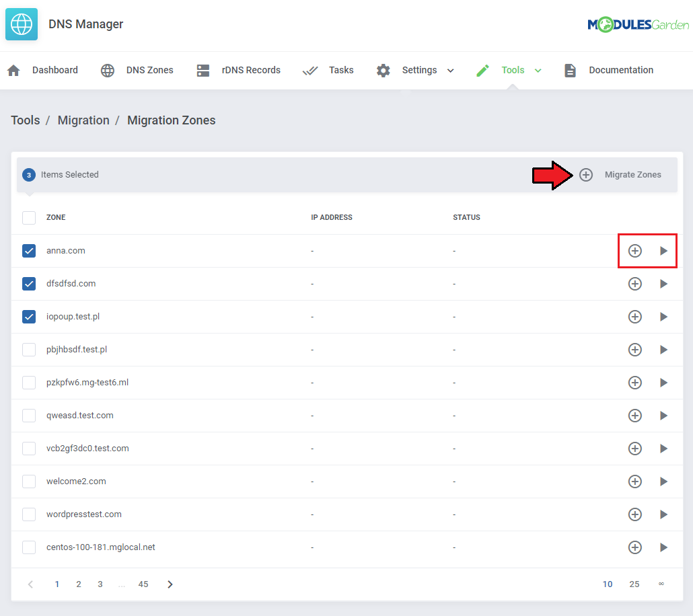Click the plus icon for qweasd.test.com
The width and height of the screenshot is (693, 616).
[635, 416]
